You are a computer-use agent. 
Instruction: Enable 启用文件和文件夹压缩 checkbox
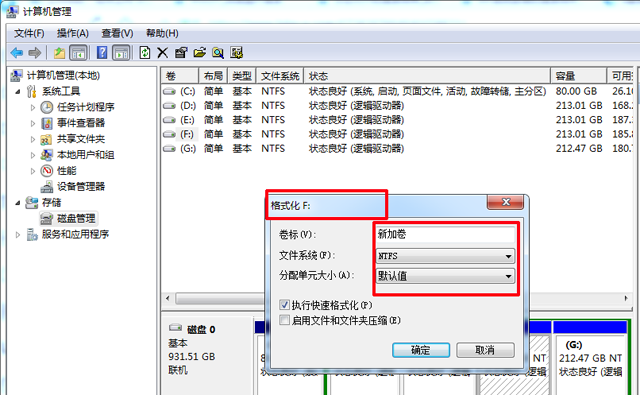point(284,320)
